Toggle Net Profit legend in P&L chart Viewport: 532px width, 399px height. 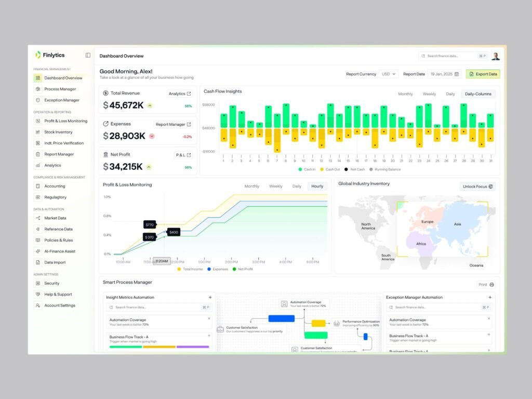243,269
